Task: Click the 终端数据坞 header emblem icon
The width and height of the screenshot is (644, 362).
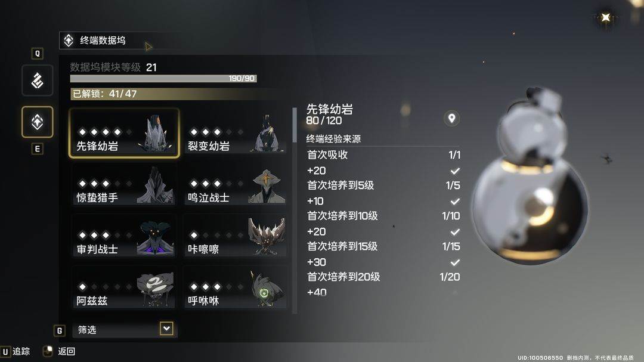Action: (69, 41)
